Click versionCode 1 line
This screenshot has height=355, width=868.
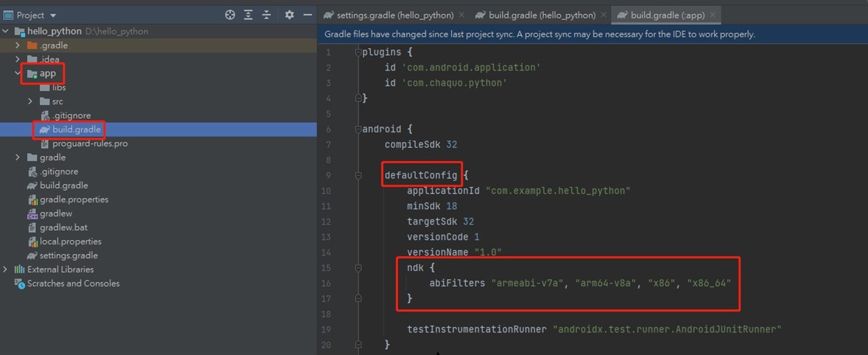pos(443,237)
